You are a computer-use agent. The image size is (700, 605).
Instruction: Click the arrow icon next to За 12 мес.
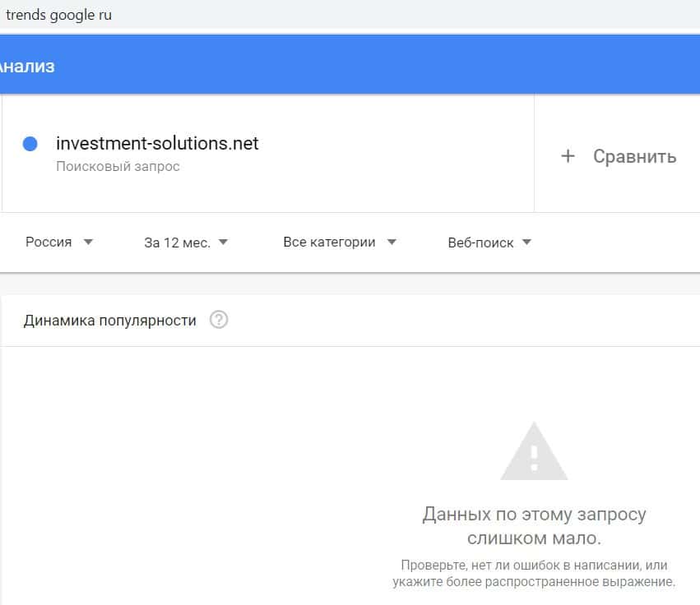pos(223,242)
